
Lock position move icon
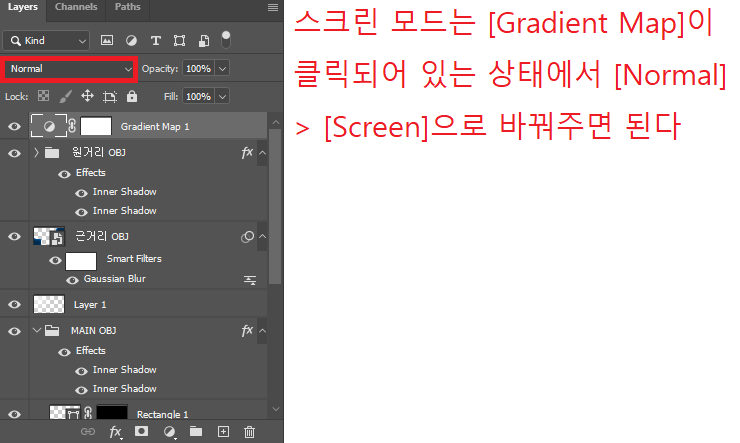pyautogui.click(x=87, y=96)
